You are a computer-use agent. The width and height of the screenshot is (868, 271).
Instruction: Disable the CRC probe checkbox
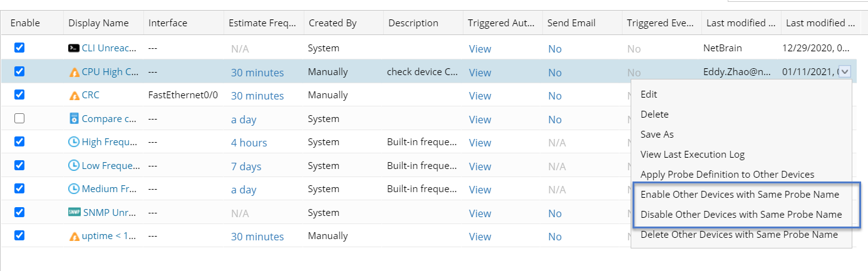[x=19, y=95]
